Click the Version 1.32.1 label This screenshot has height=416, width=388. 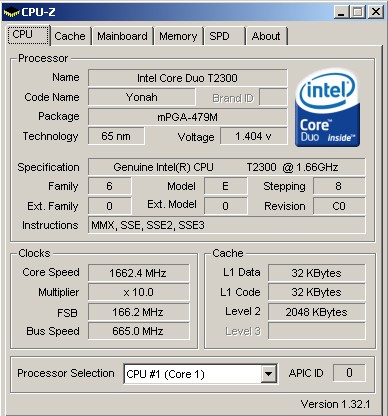(x=335, y=404)
